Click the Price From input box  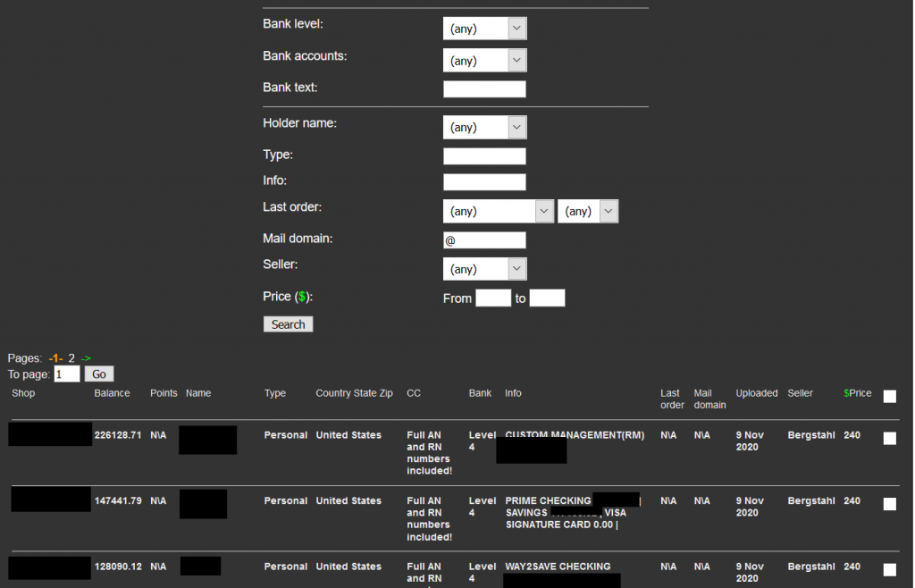pos(493,298)
